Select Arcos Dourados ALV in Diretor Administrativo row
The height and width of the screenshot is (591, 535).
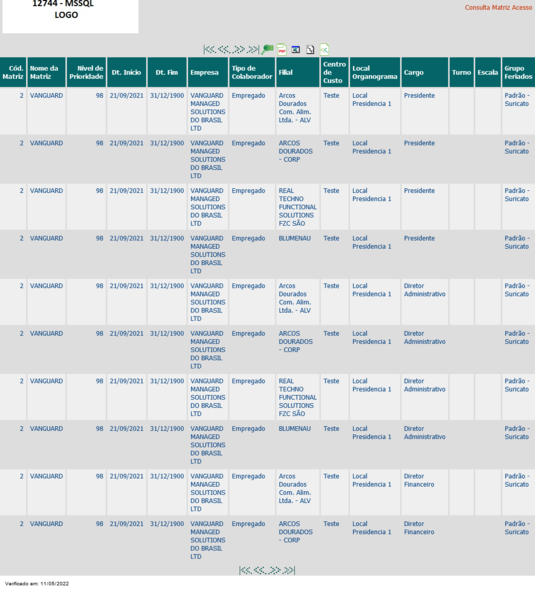(x=294, y=298)
